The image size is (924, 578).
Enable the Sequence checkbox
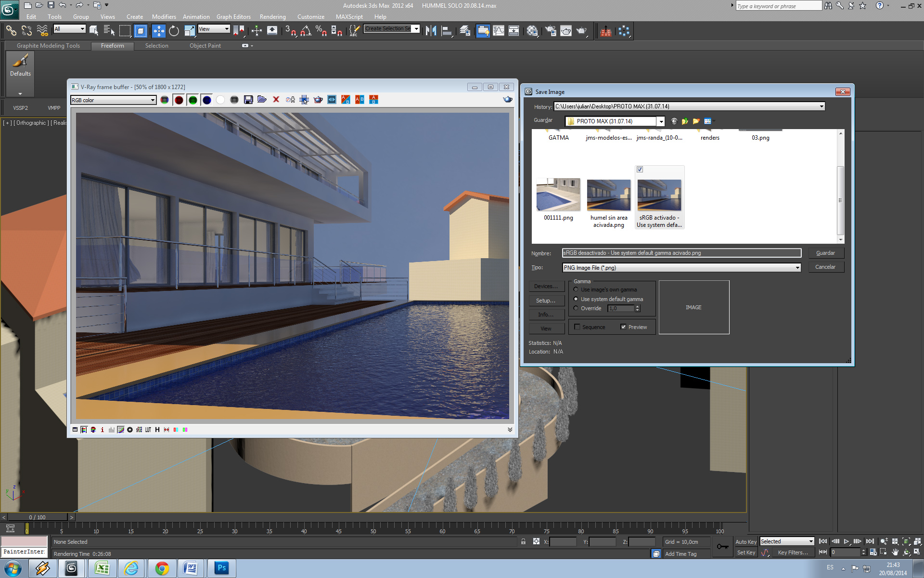(x=577, y=327)
